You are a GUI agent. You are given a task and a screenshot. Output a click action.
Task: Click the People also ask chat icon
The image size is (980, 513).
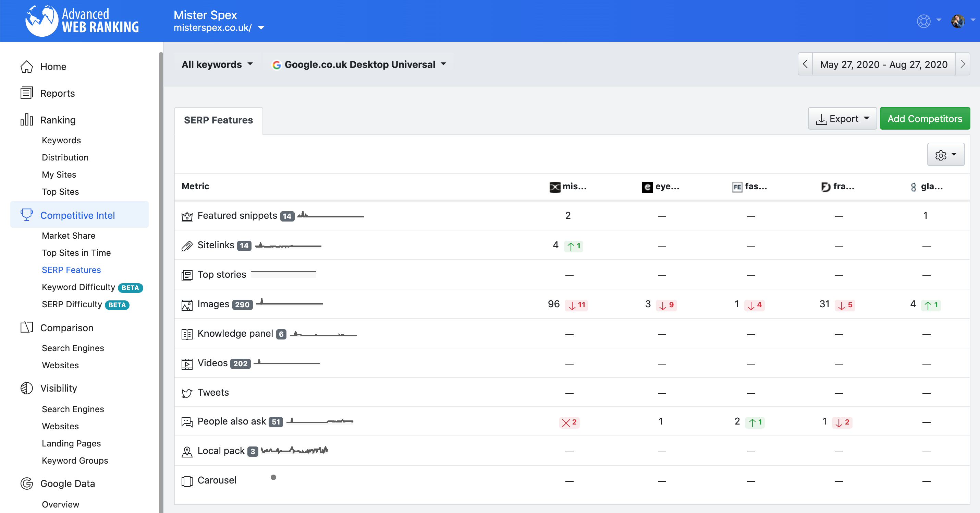187,422
